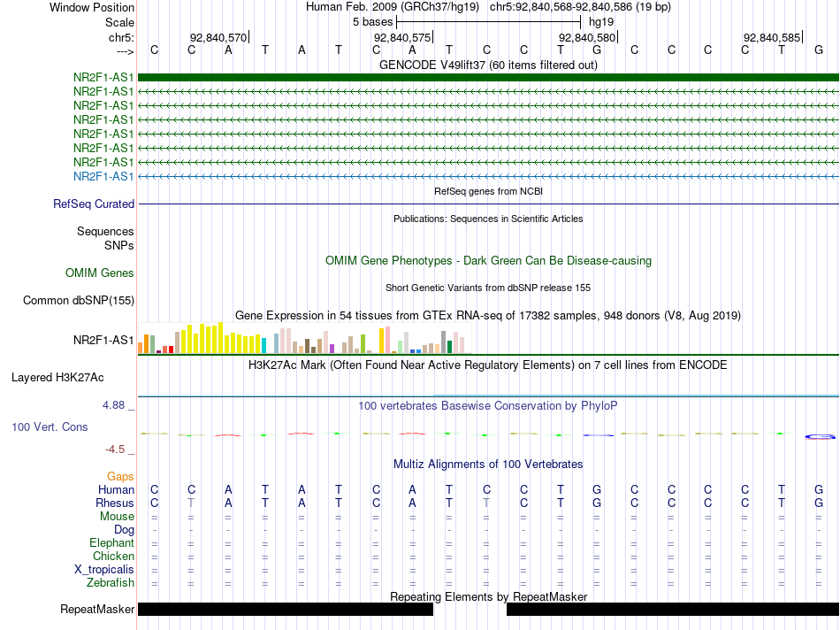Click the RefSeq Curated track label
The width and height of the screenshot is (840, 630).
tap(94, 204)
